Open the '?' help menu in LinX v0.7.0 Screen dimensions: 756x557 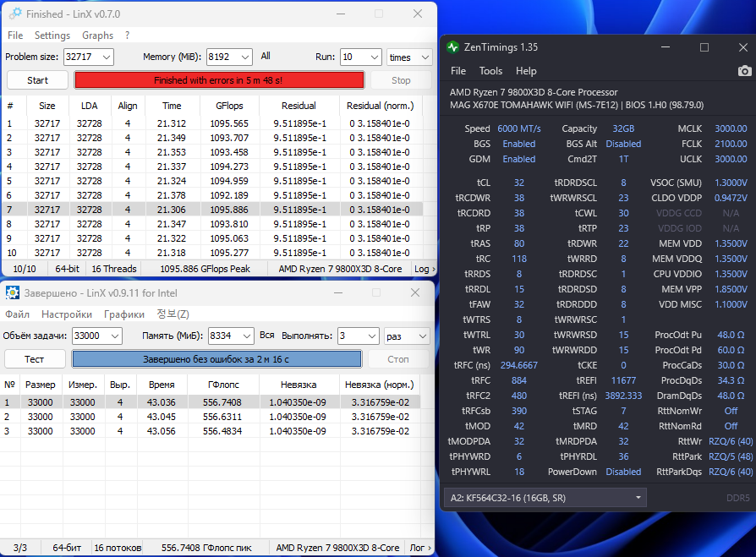click(128, 35)
